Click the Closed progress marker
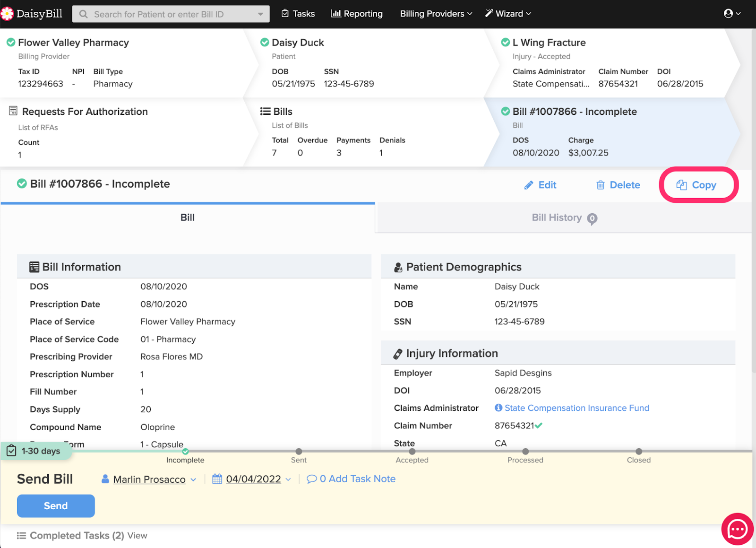 point(639,452)
